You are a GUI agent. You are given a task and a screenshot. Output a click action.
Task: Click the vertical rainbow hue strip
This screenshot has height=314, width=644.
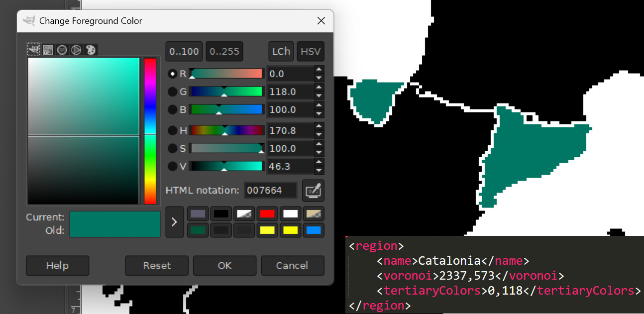click(150, 131)
